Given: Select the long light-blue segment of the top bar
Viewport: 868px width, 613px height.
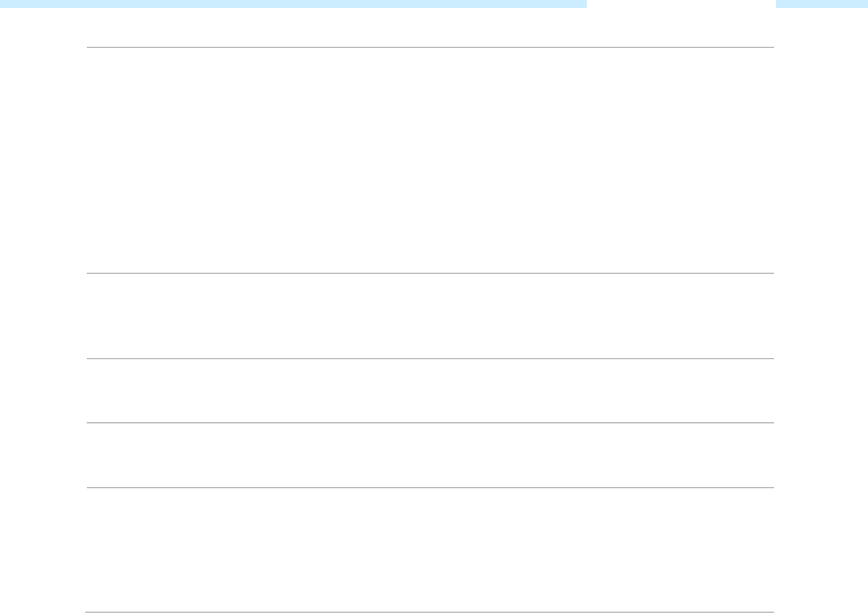Looking at the screenshot, I should click(x=294, y=4).
